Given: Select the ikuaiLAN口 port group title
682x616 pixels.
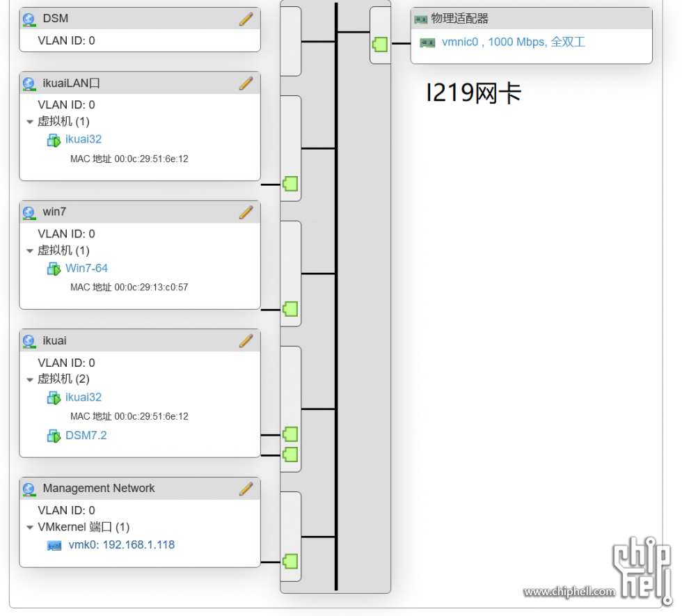Looking at the screenshot, I should point(71,83).
